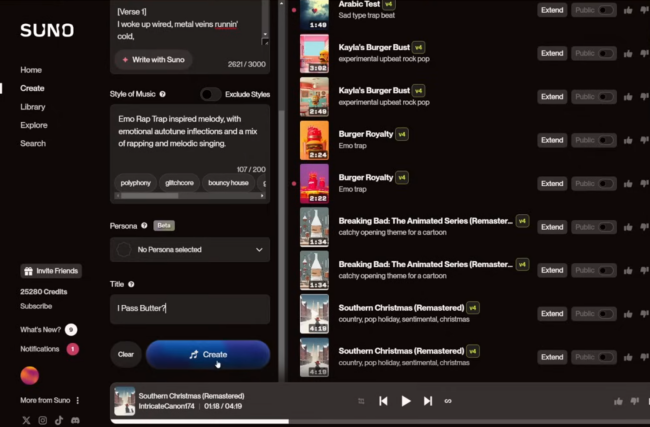Open Suno's TikTok page icon
The width and height of the screenshot is (650, 427).
click(x=59, y=420)
